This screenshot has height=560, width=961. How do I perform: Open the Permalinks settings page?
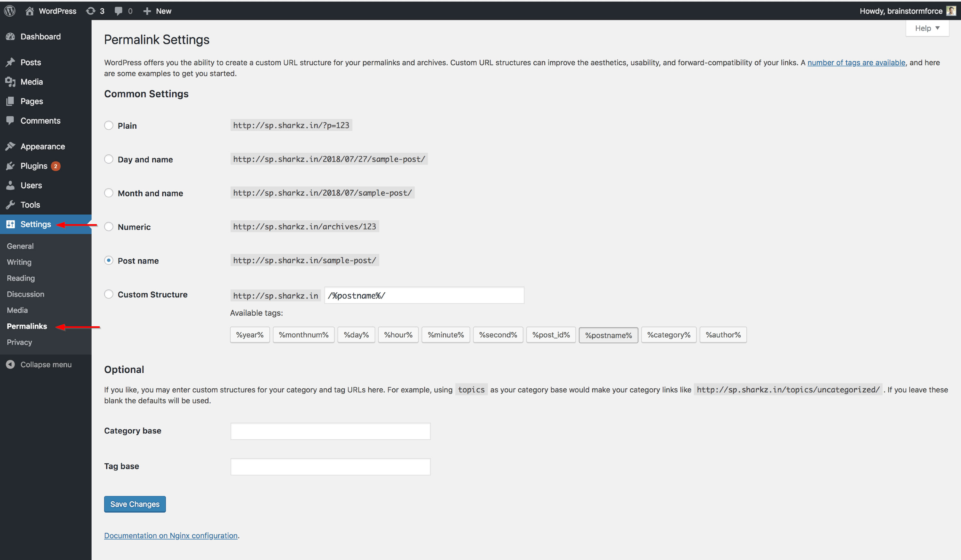click(27, 326)
